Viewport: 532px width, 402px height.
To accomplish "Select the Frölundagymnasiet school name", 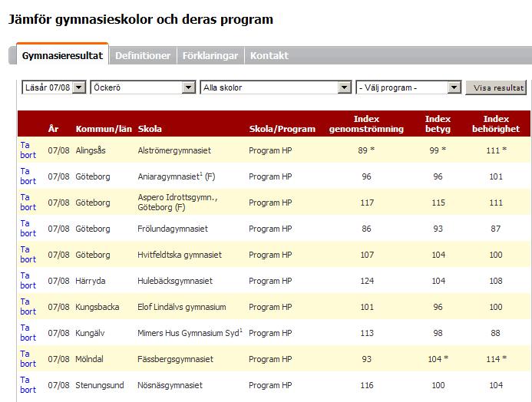I will 173,229.
